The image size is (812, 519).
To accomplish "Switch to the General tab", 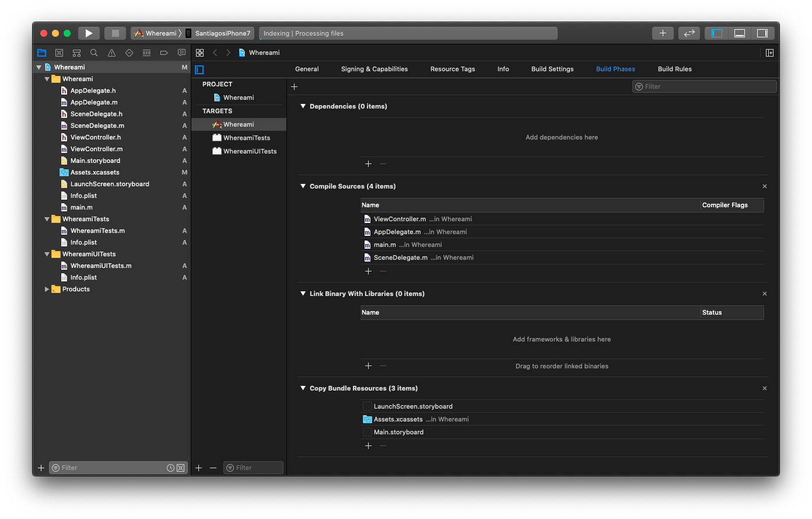I will point(307,69).
